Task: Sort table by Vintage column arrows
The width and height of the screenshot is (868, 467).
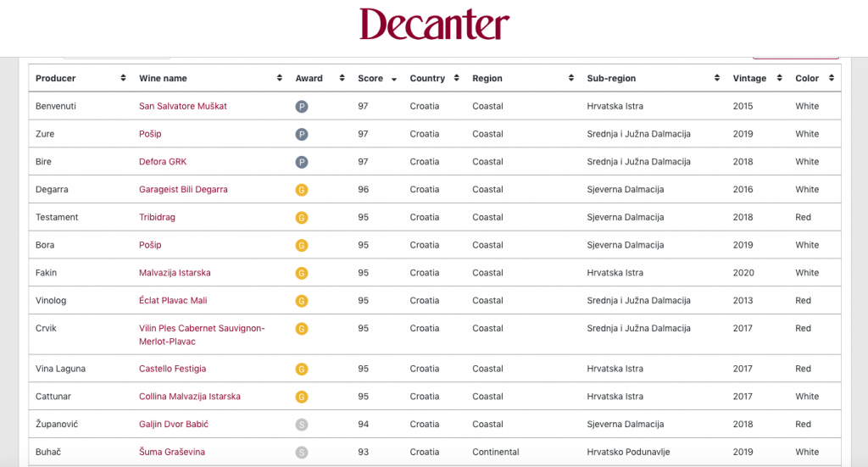Action: [x=780, y=78]
